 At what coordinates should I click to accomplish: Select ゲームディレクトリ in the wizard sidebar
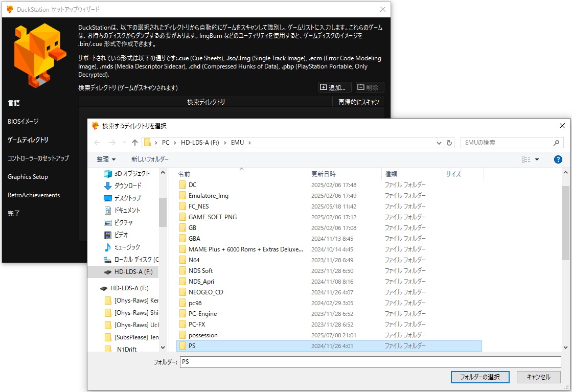[x=28, y=140]
